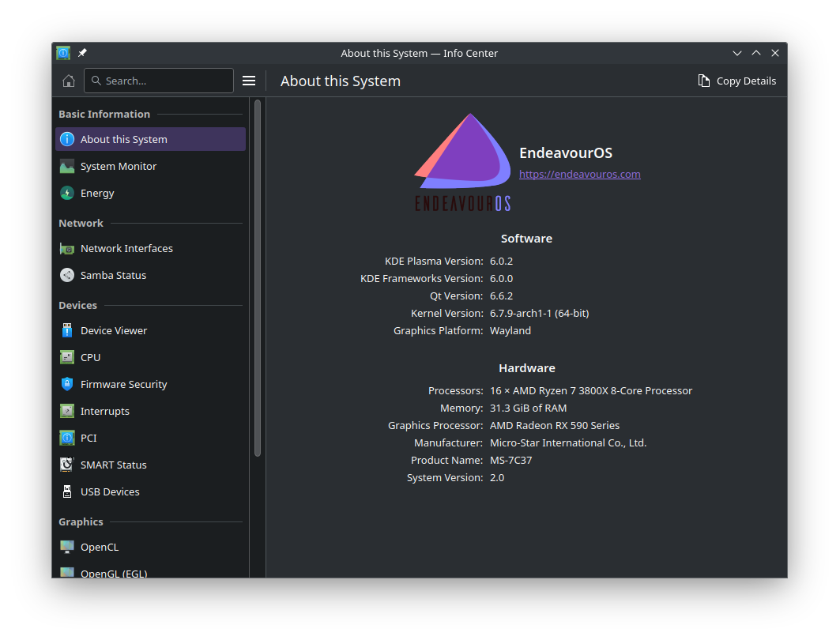Open the Firmware Security shield icon
Image resolution: width=840 pixels, height=640 pixels.
tap(67, 384)
